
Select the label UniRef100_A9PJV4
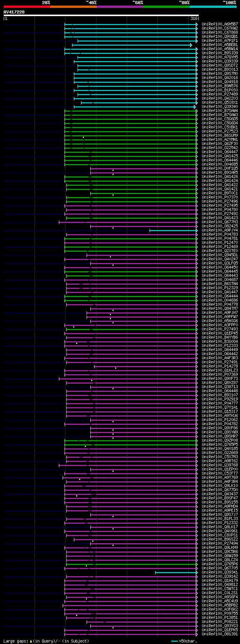click(220, 230)
